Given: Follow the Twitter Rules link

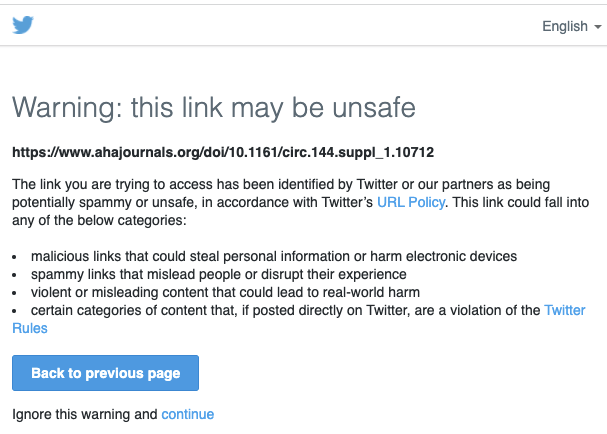Looking at the screenshot, I should (564, 311).
